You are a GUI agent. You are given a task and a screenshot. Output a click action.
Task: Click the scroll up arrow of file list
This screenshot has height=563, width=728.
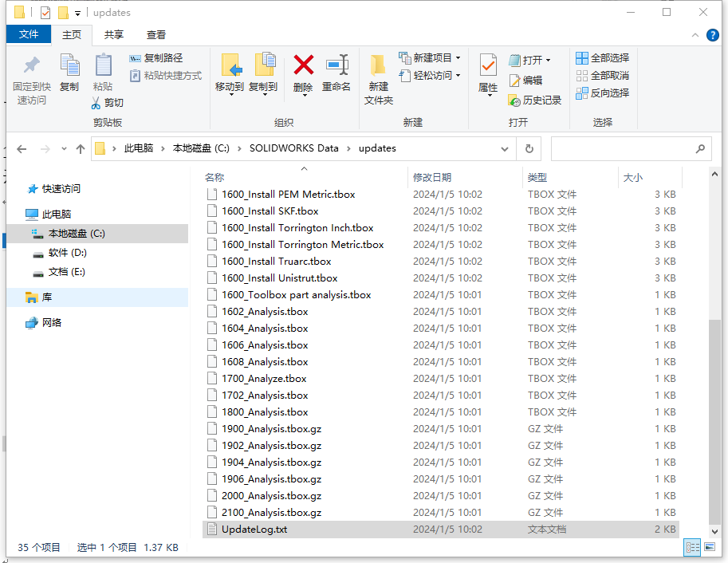pos(714,174)
